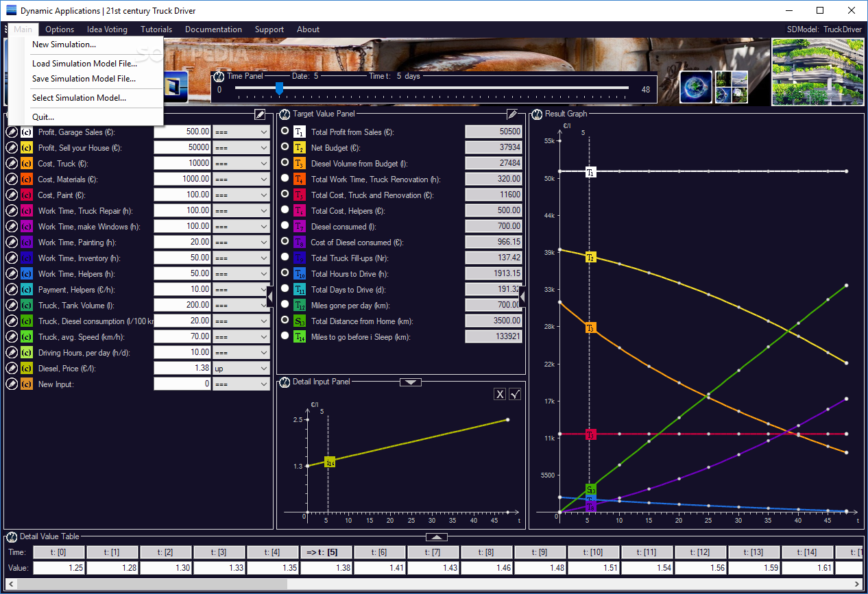
Task: Toggle the radio button for Miles to go before i Sleep
Action: coord(285,336)
